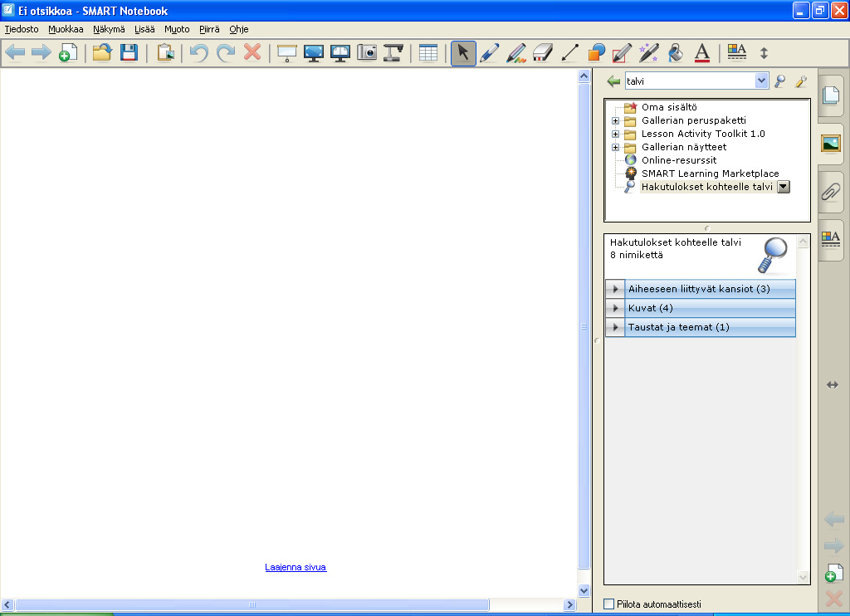Choose the Select arrow tool
The height and width of the screenshot is (616, 850).
tap(463, 53)
